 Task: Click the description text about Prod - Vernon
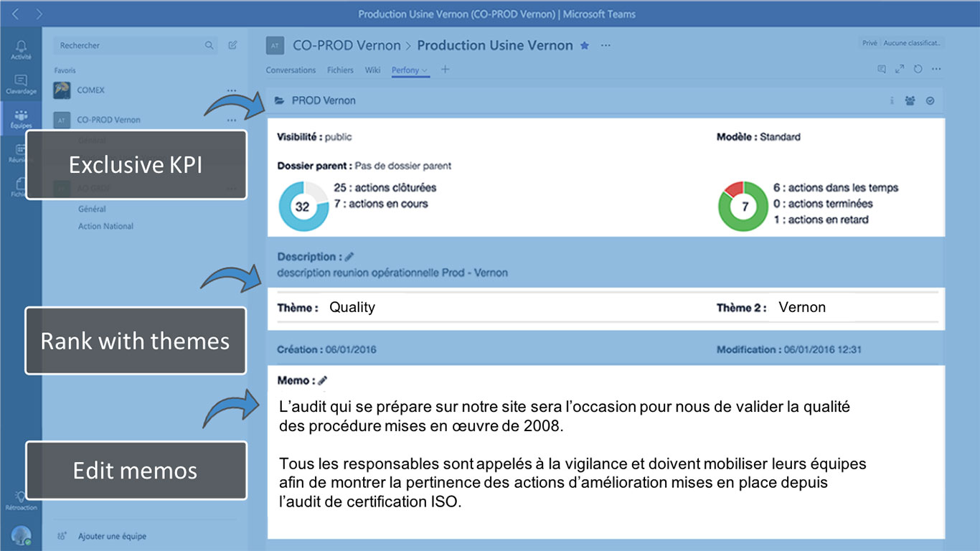(392, 273)
